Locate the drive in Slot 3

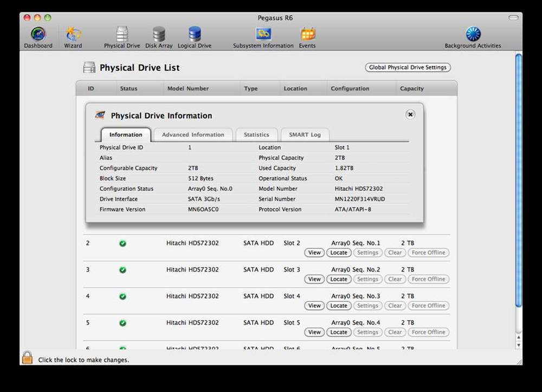339,279
